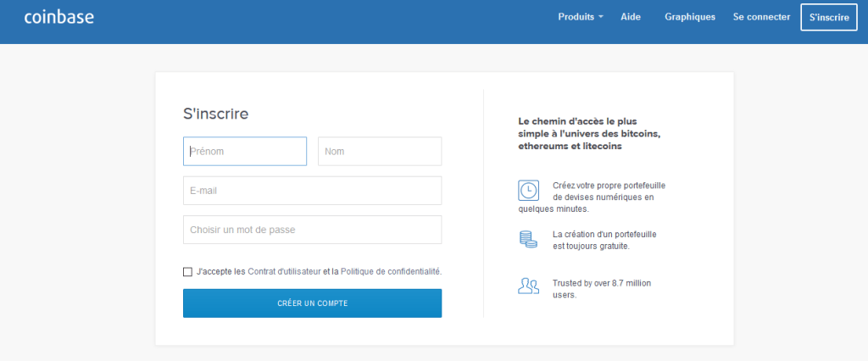
Task: Click the S'inscrire form heading
Action: [216, 114]
